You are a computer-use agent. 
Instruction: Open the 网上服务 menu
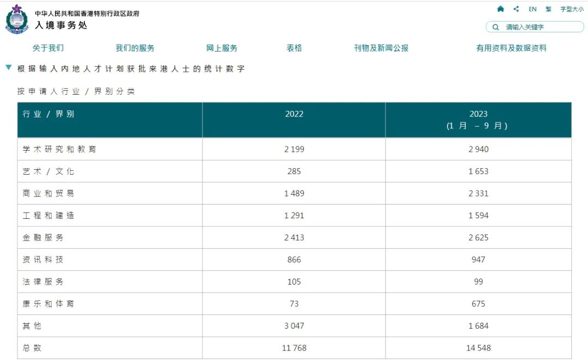coord(222,48)
